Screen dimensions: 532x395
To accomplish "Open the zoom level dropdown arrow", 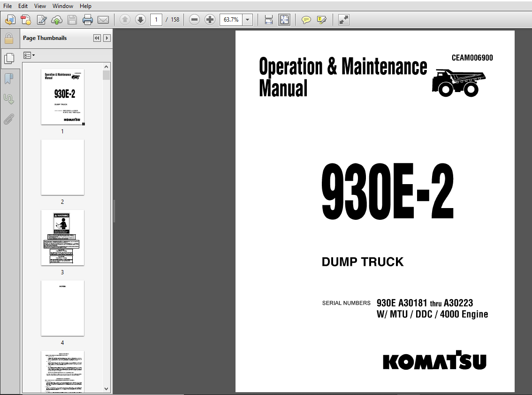I will (x=247, y=20).
